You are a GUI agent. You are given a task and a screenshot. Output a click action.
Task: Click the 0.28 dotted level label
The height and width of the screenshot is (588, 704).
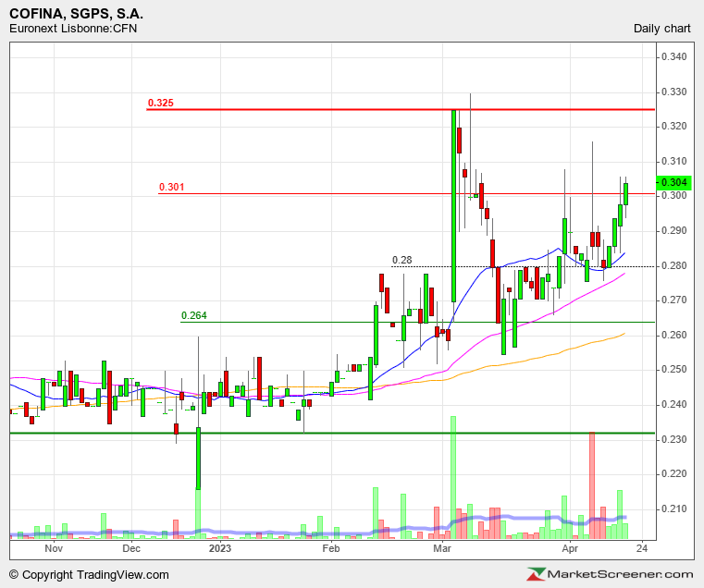(x=401, y=261)
